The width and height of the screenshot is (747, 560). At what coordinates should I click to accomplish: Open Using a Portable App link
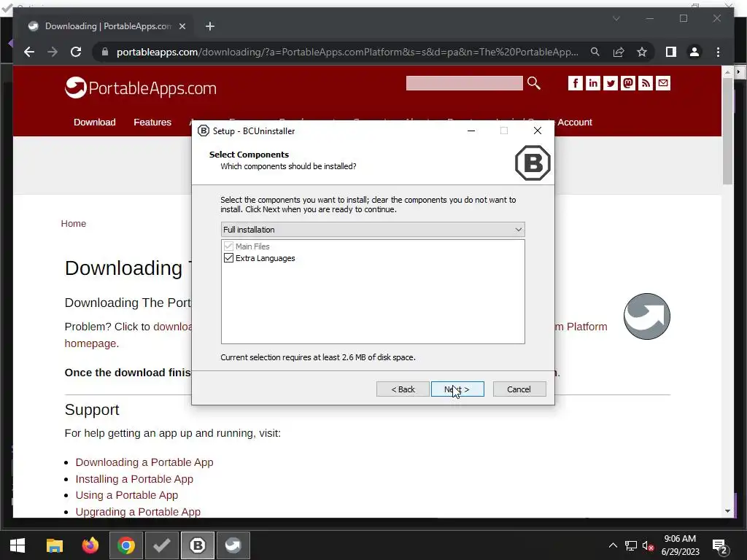[x=127, y=495]
